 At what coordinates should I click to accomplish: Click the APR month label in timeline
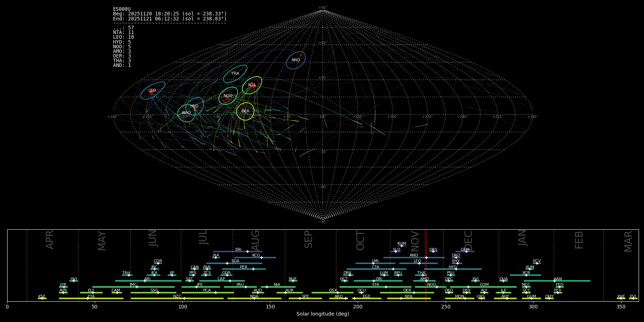(50, 240)
